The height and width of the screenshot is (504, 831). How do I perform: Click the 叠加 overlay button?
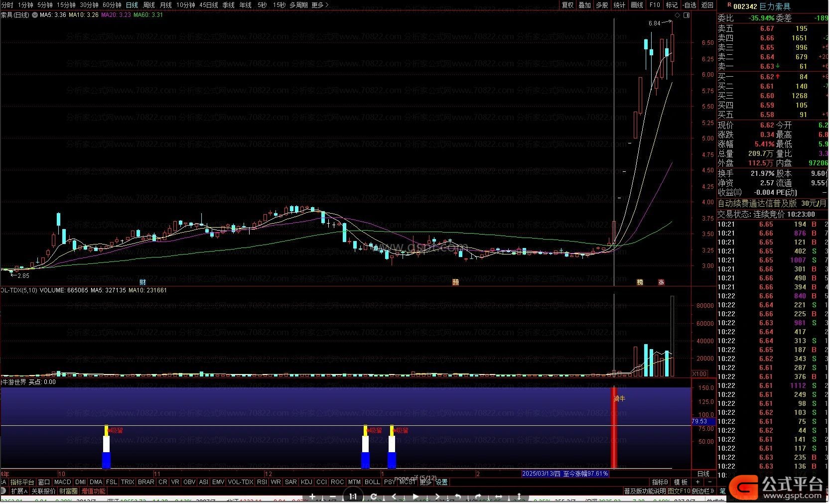[584, 5]
